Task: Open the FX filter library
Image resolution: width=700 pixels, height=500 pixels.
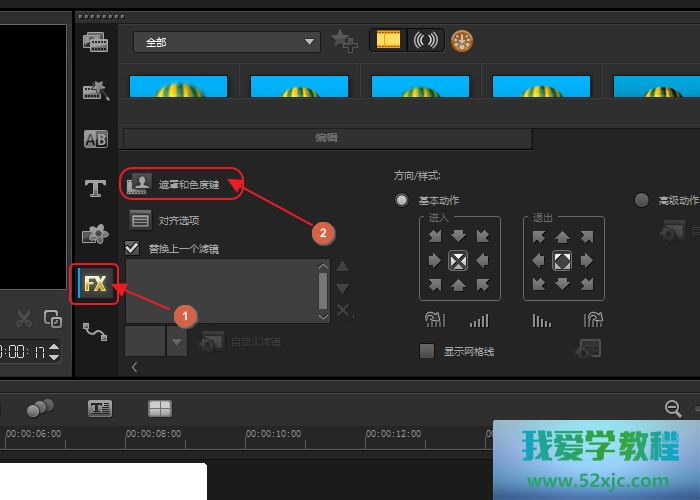Action: coord(95,284)
